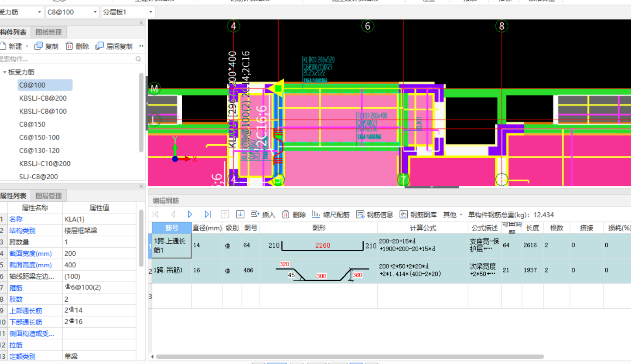Click the 名称 property value KLA(1)
Screen dimensions: 631x364
pyautogui.click(x=100, y=219)
